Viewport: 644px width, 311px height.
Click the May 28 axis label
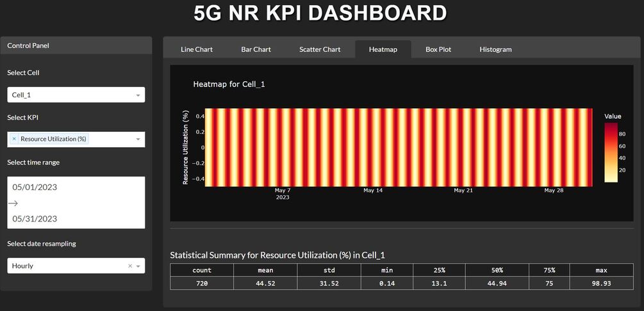click(554, 190)
